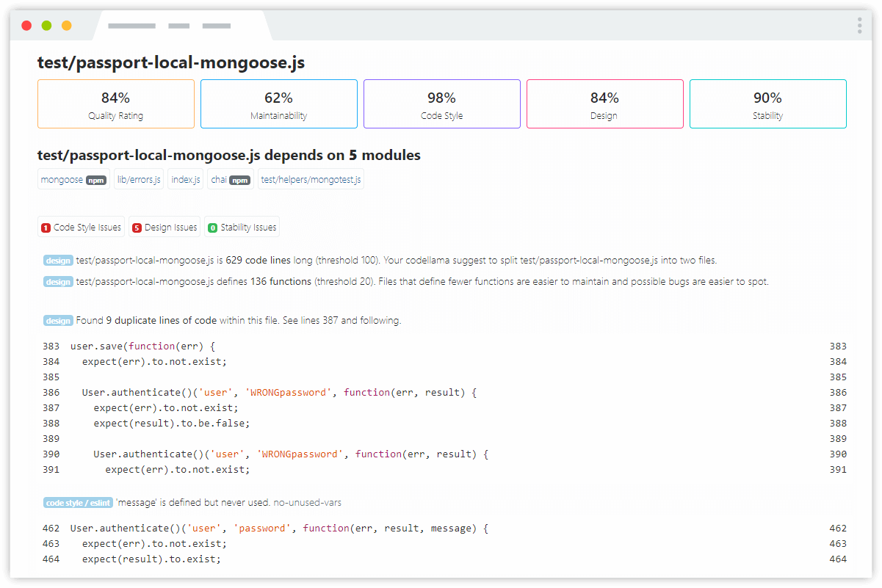Click 'WRONGpassword' string on line 386
Screen dimensions: 882x588
coord(289,393)
